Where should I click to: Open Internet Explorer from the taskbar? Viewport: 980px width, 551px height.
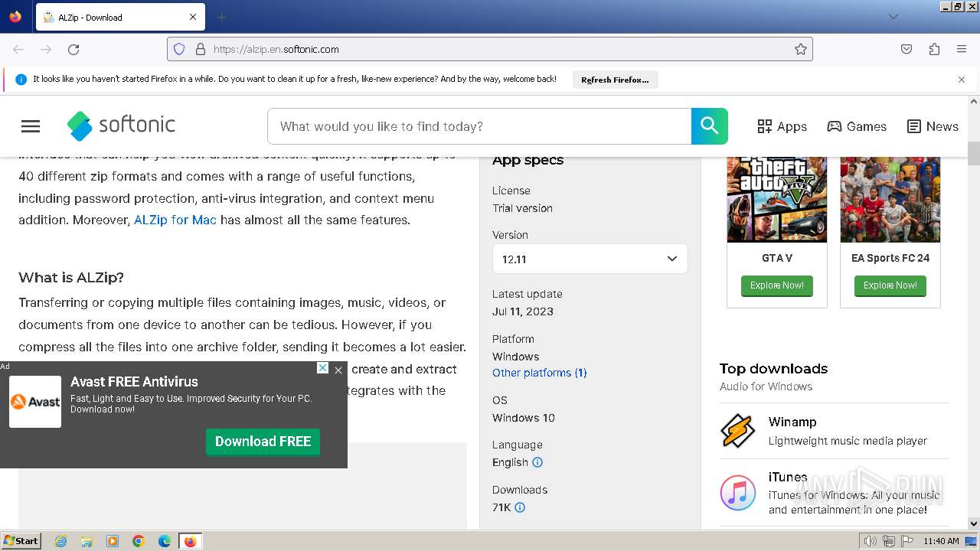tap(61, 541)
